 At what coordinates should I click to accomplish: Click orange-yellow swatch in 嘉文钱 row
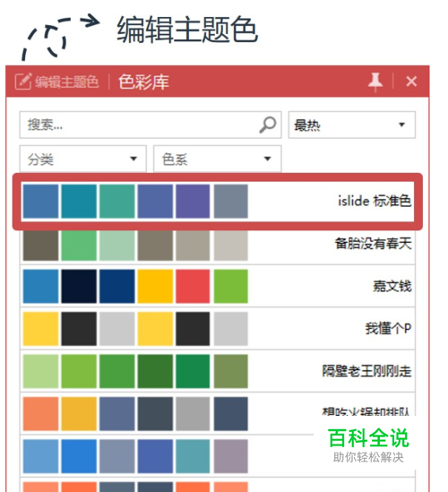155,286
